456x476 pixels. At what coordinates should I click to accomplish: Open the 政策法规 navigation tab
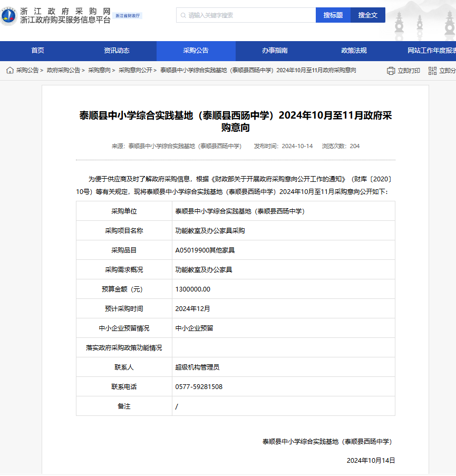tap(354, 51)
